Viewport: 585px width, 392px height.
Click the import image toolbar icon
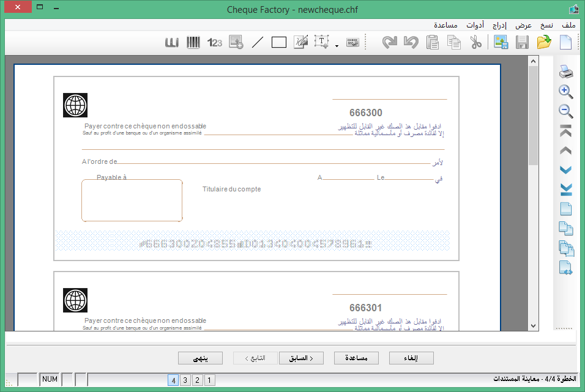pyautogui.click(x=501, y=42)
